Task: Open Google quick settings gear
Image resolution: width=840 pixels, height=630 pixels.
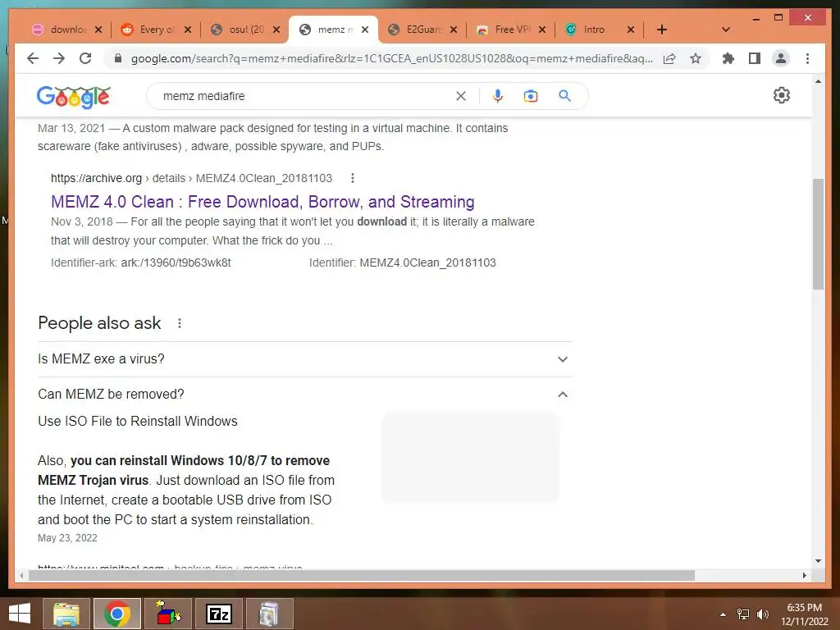Action: (782, 95)
